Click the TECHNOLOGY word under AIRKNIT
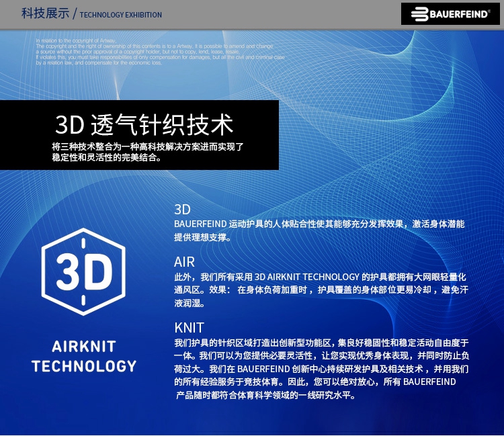Image resolution: width=504 pixels, height=436 pixels. [83, 366]
